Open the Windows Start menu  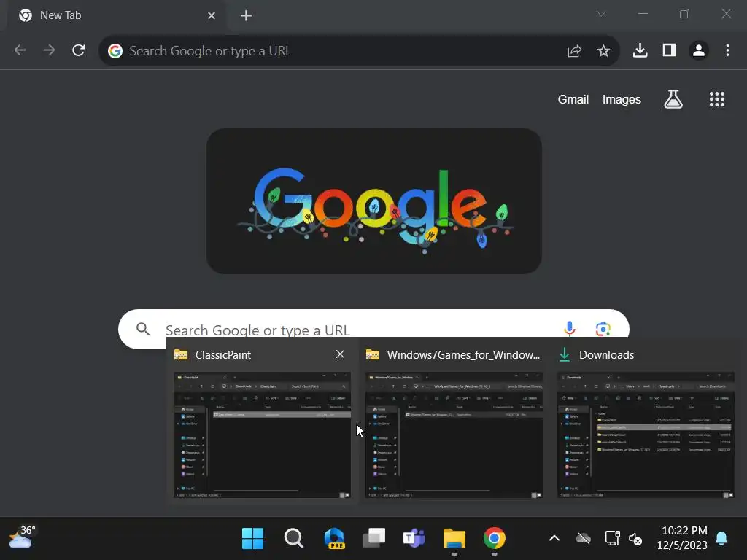point(252,539)
